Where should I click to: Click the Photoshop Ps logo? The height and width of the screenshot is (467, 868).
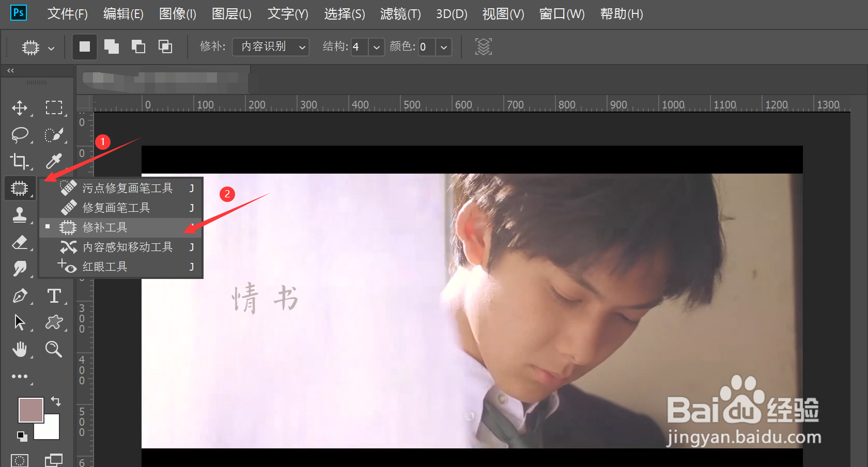[19, 12]
